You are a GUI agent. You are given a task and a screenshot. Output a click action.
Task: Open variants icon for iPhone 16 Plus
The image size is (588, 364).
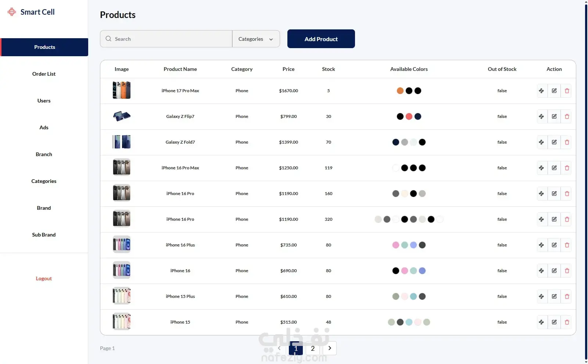tap(542, 245)
